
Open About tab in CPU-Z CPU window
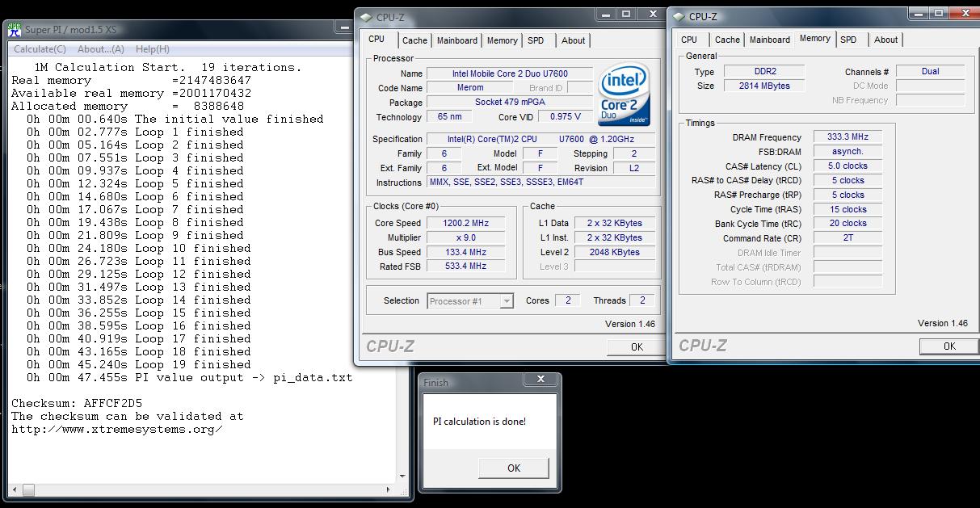click(574, 40)
